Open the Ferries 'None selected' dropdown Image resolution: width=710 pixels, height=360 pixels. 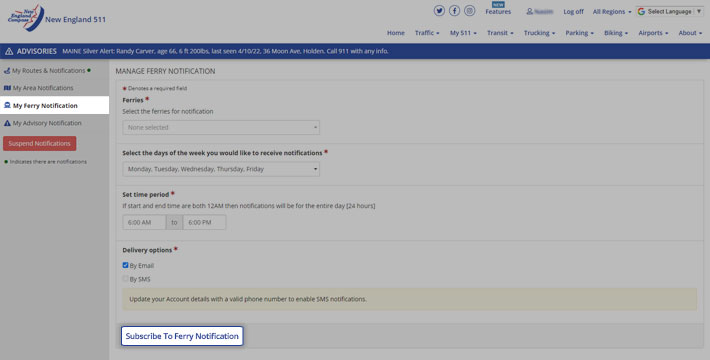(x=221, y=128)
